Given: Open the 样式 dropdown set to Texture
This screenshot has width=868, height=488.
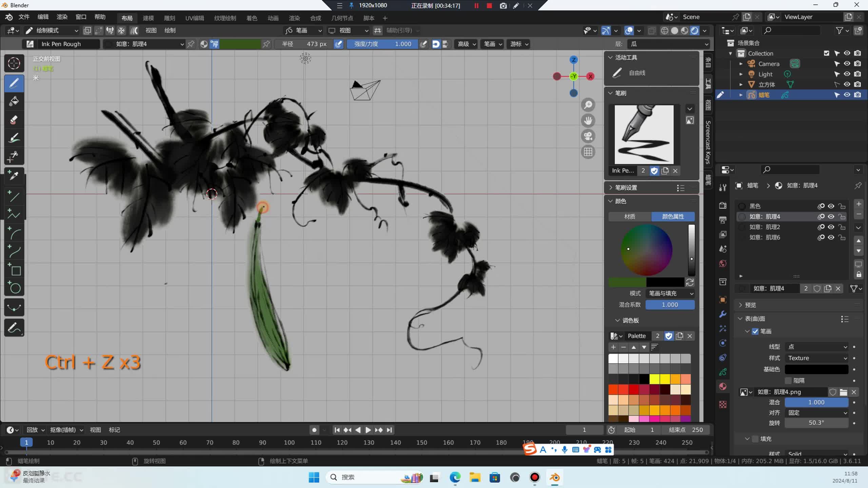Looking at the screenshot, I should [816, 358].
